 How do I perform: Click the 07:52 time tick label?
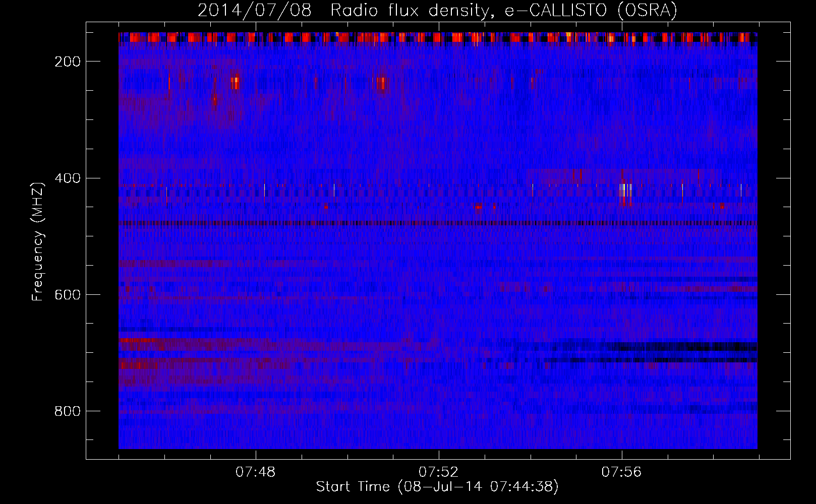tap(439, 472)
